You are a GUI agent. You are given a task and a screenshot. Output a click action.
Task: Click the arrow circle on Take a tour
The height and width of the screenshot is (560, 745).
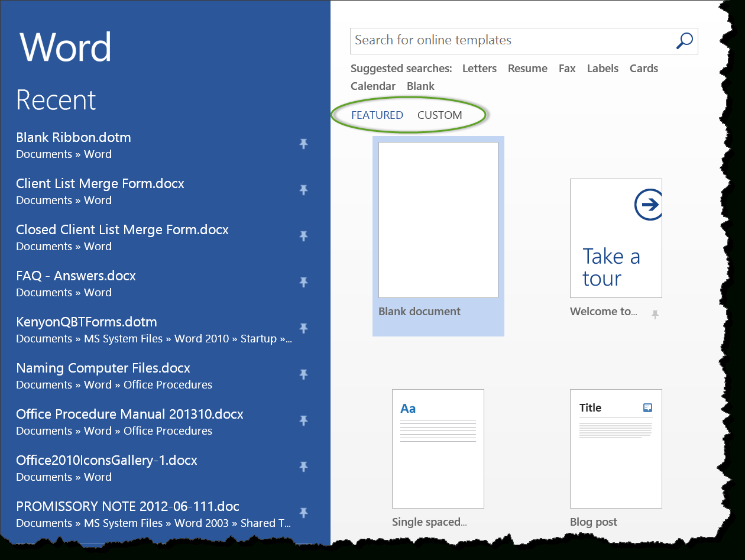tap(649, 205)
